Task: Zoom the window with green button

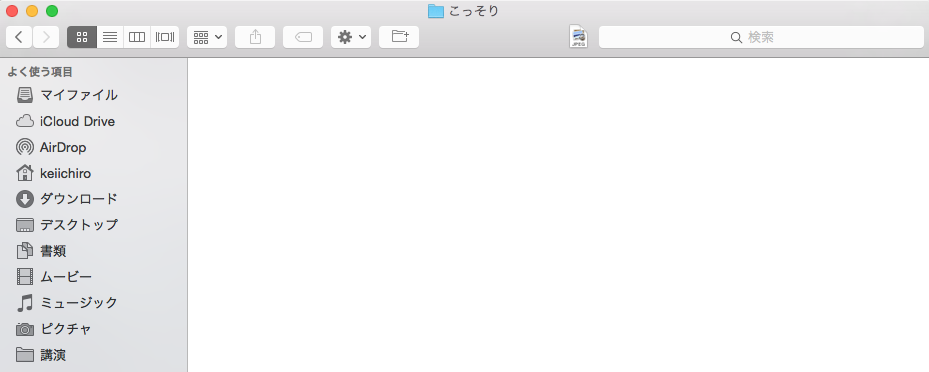Action: tap(52, 11)
